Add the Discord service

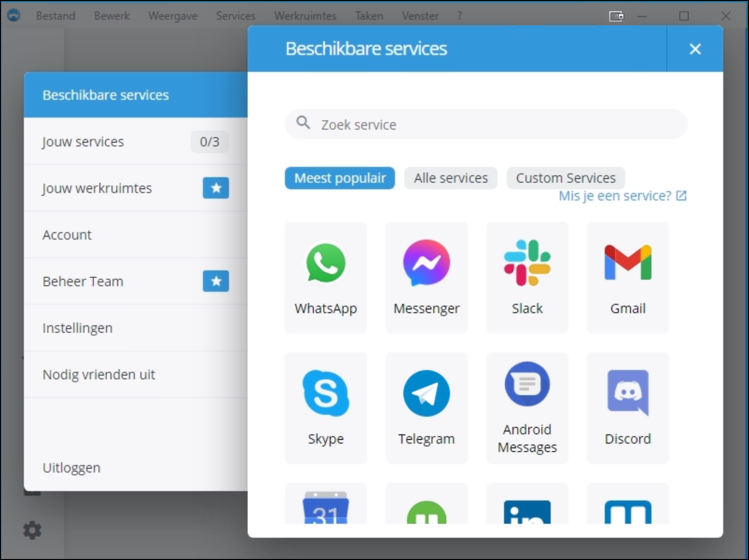click(x=628, y=408)
